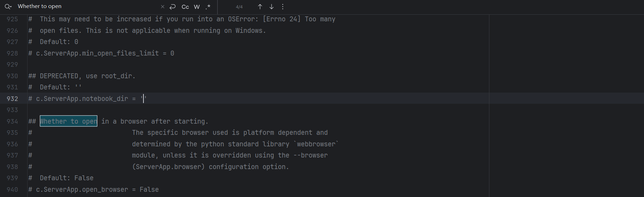The image size is (644, 197).
Task: Open search history dropdown magnifier icon
Action: pyautogui.click(x=8, y=7)
